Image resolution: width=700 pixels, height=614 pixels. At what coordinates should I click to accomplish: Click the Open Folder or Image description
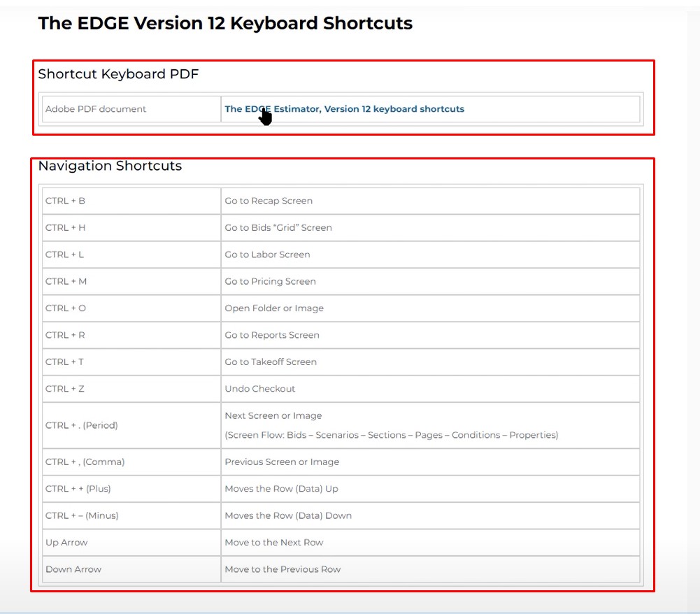(x=274, y=308)
